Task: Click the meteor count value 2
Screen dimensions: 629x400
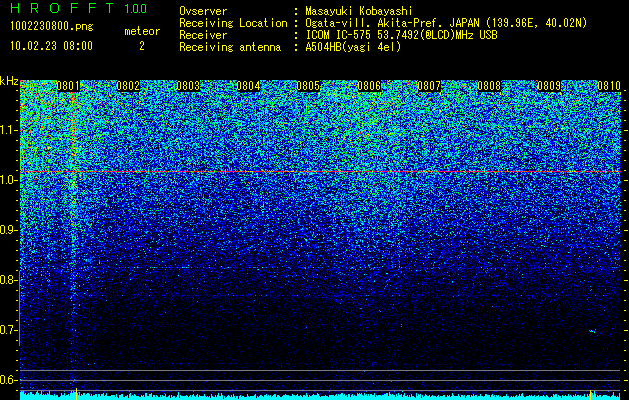Action: click(x=142, y=46)
